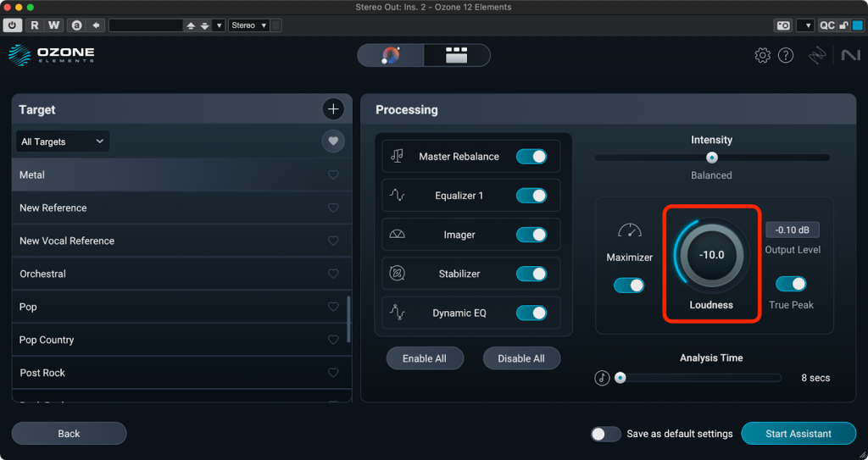Click the Native Instruments logo icon

coord(849,56)
